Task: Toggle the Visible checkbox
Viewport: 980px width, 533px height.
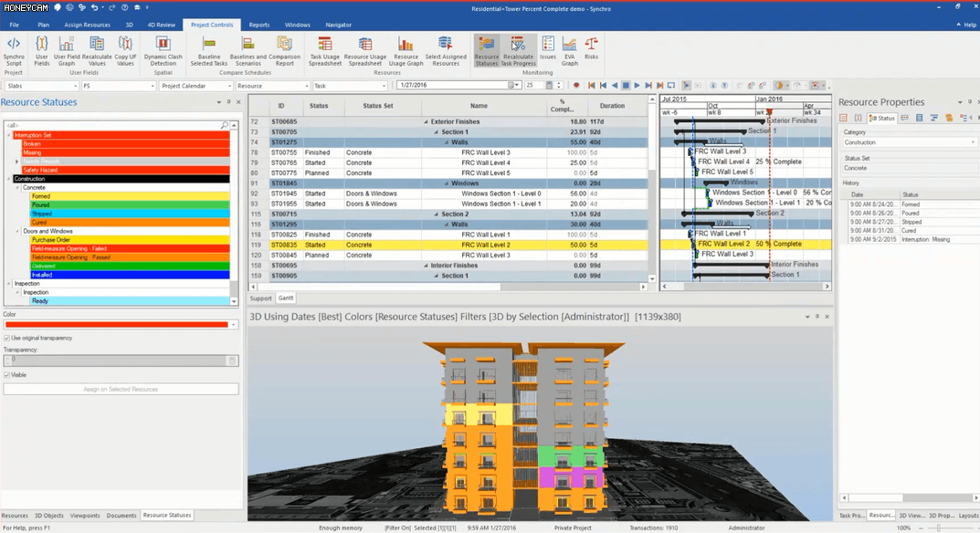Action: click(7, 375)
